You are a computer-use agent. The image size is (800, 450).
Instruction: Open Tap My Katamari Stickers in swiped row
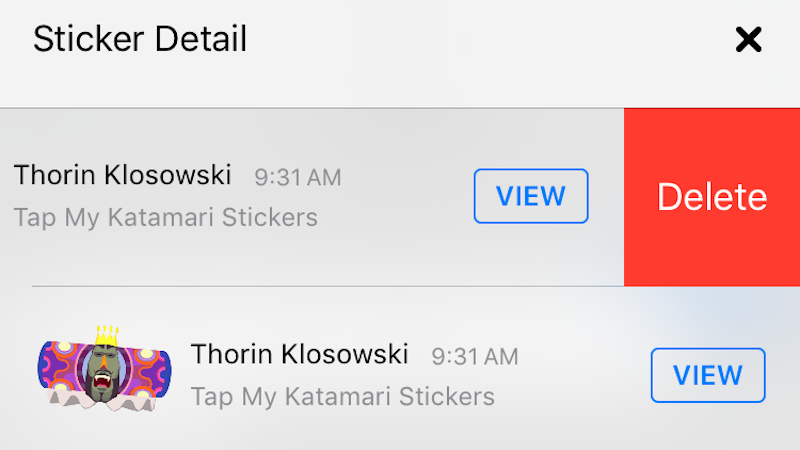pos(166,217)
